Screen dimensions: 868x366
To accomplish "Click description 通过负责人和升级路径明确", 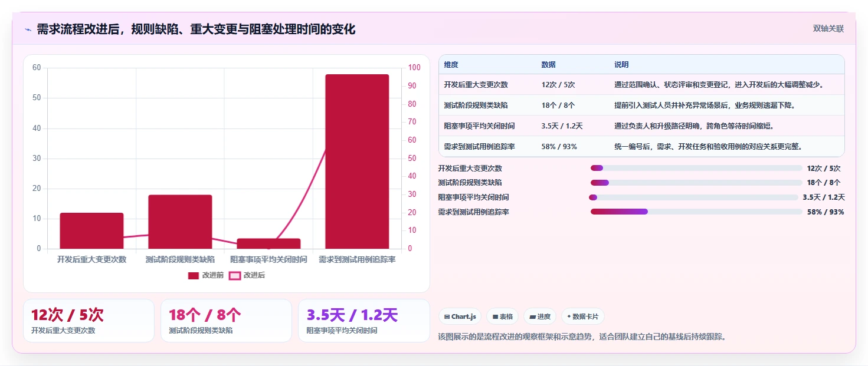I will point(694,126).
